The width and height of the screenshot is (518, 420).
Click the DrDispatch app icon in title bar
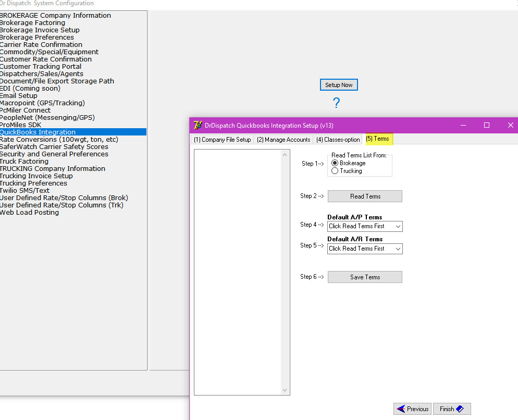(x=198, y=125)
